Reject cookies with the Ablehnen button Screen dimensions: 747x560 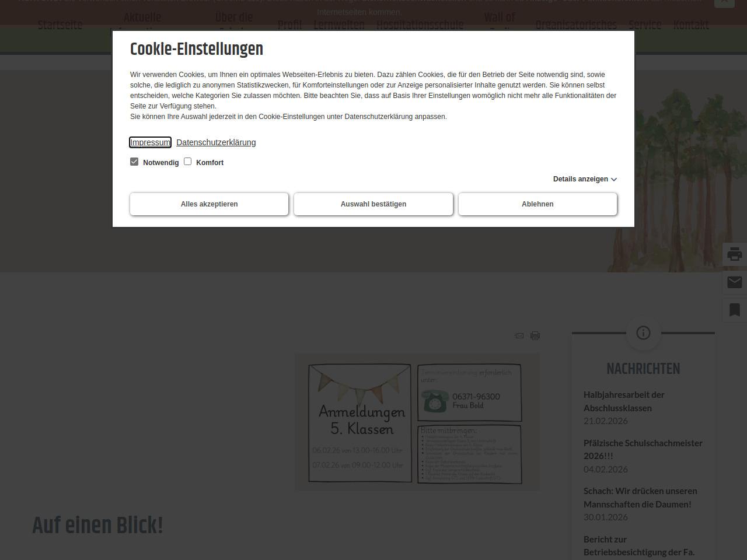pos(537,204)
